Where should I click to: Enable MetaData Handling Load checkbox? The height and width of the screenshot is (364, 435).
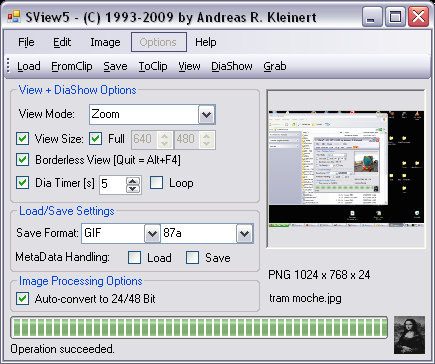point(134,258)
